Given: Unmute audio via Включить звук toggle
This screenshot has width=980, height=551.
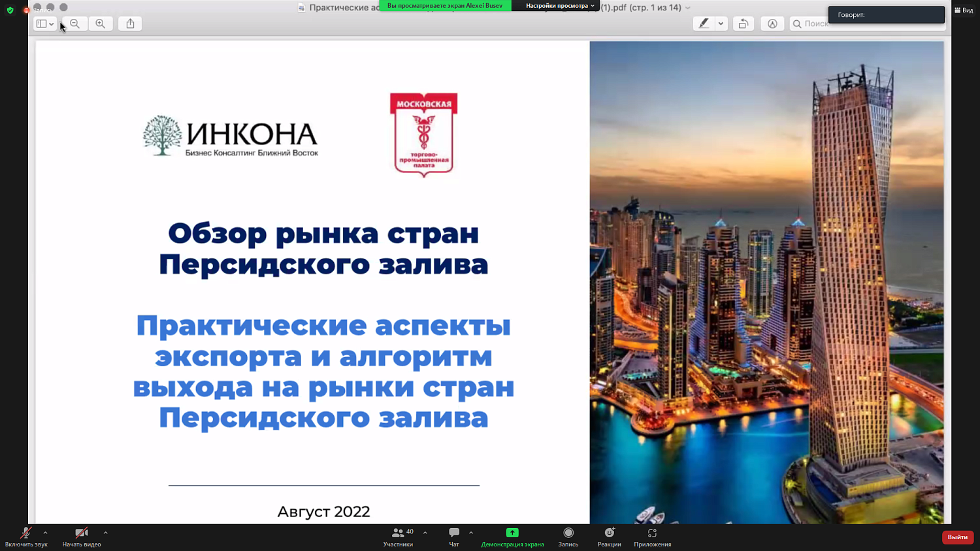Looking at the screenshot, I should [x=25, y=537].
